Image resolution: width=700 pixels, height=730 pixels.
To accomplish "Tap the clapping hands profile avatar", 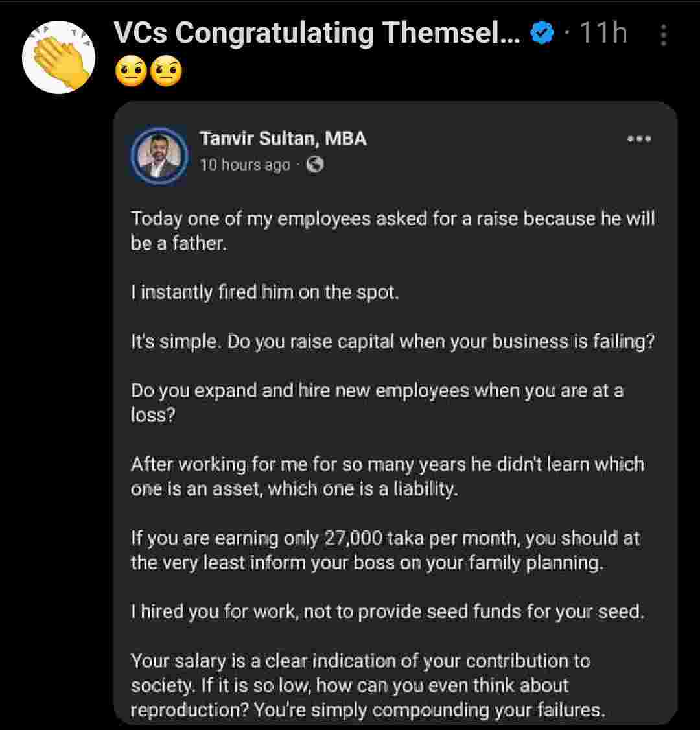I will coord(59,58).
